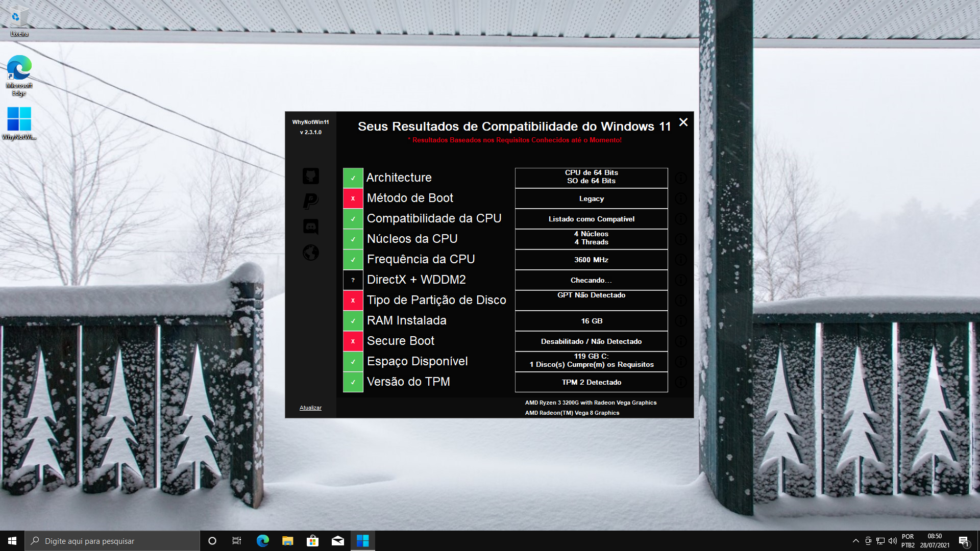This screenshot has height=551, width=980.
Task: Show hidden system tray icons
Action: click(855, 541)
